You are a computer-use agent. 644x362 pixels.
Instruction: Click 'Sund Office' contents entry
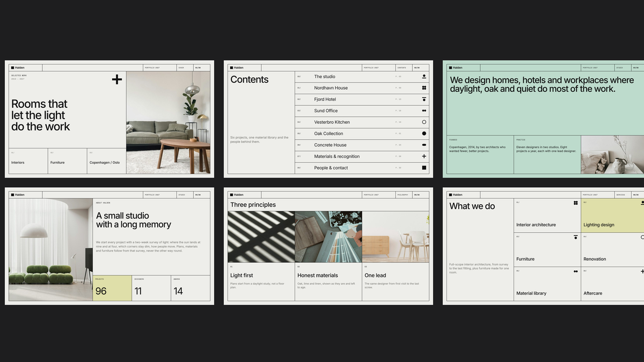pos(326,110)
